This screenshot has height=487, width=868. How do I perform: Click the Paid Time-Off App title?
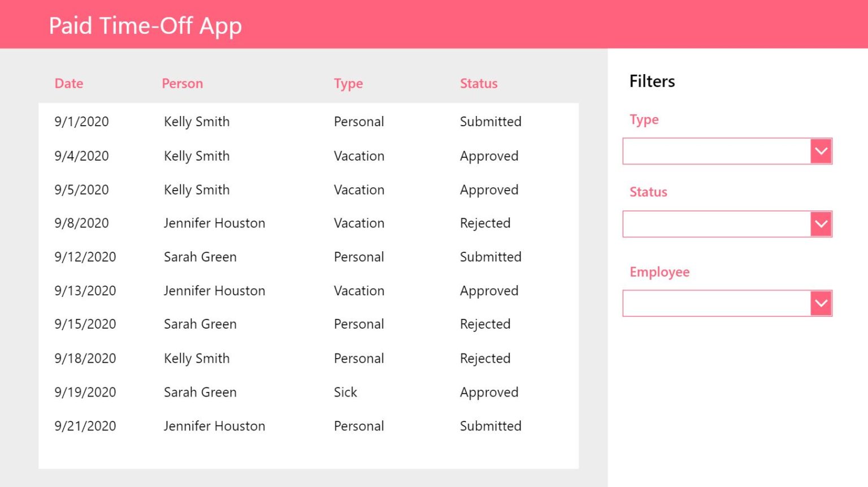pos(145,25)
